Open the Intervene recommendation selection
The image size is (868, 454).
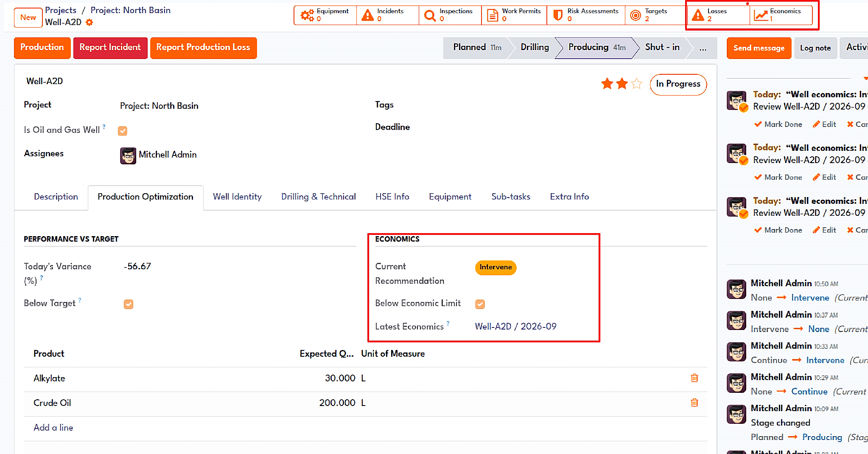coord(496,267)
